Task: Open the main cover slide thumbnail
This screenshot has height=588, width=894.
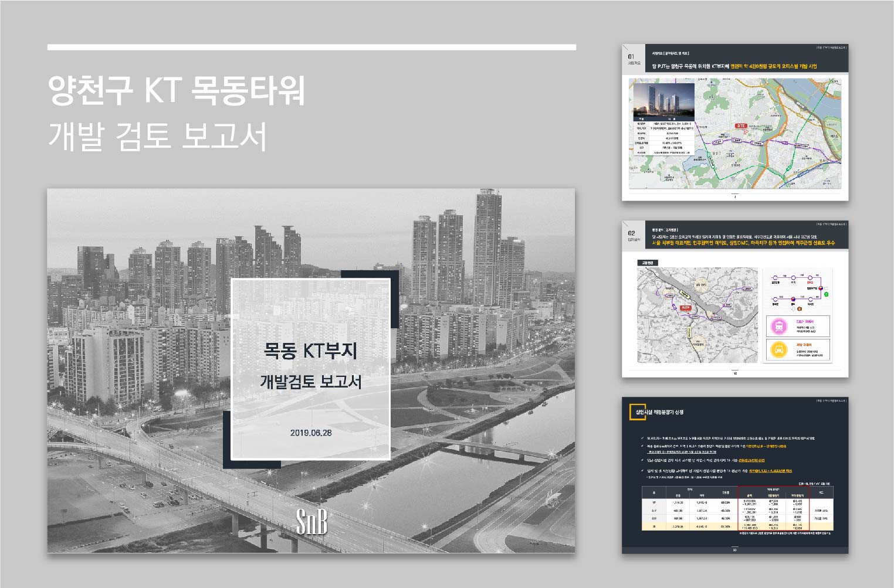Action: [311, 371]
